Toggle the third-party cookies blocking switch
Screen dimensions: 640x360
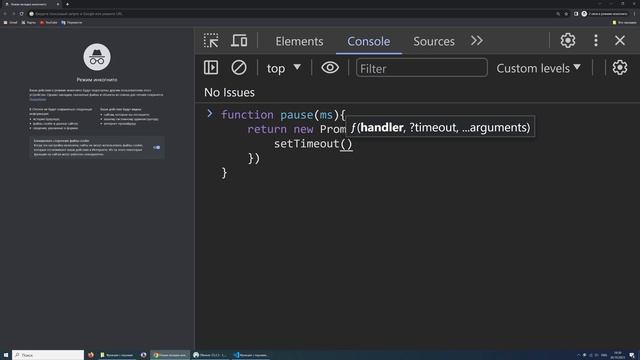pyautogui.click(x=157, y=147)
